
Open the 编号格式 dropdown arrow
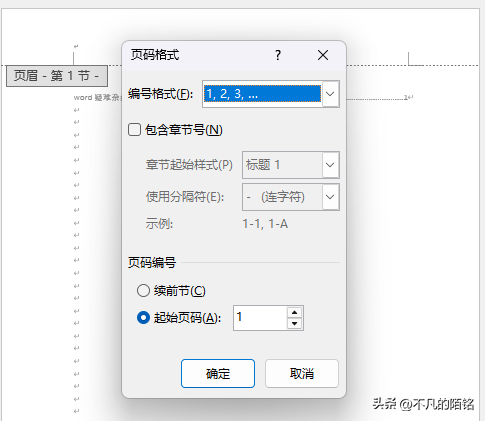tap(330, 94)
